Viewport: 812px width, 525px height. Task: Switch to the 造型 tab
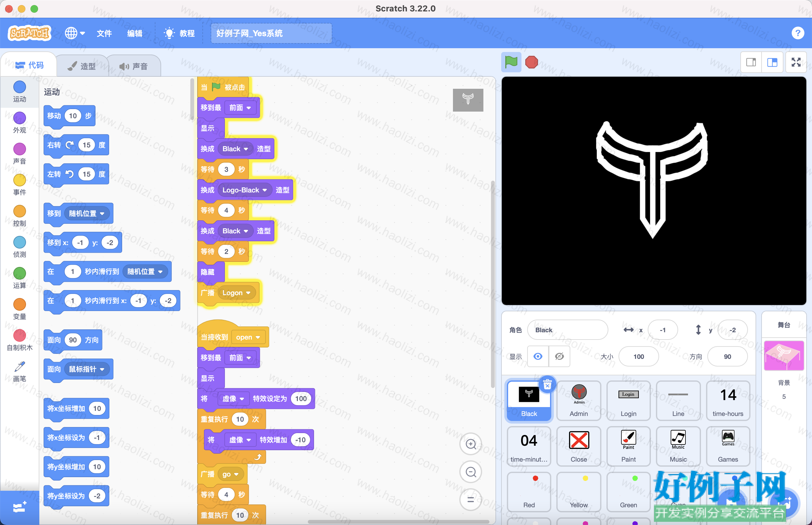82,66
